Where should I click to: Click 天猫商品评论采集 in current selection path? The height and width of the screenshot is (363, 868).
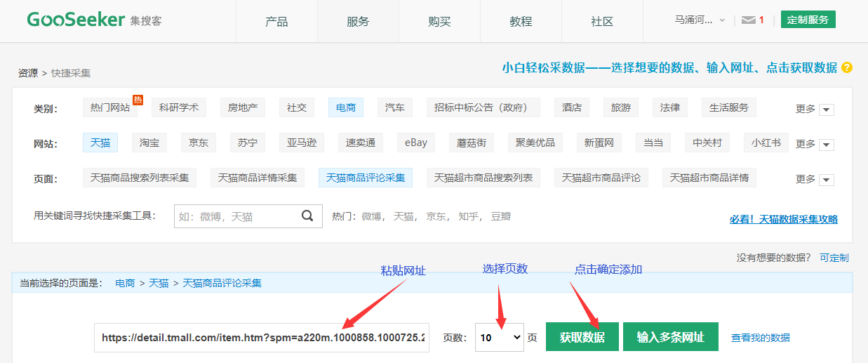click(222, 283)
